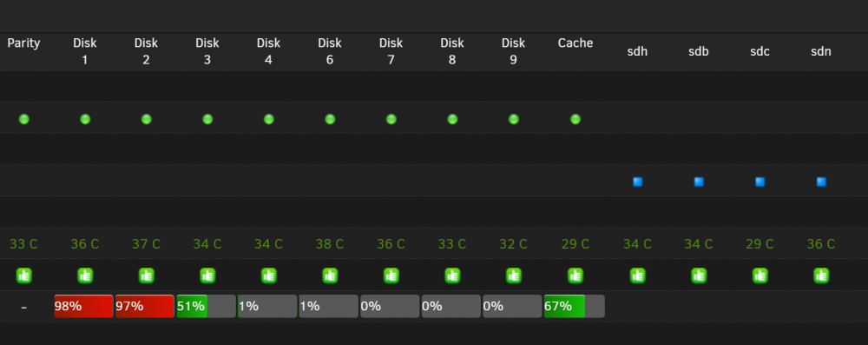Click the 67% Cache usage bar
This screenshot has height=345, width=868.
pyautogui.click(x=574, y=306)
